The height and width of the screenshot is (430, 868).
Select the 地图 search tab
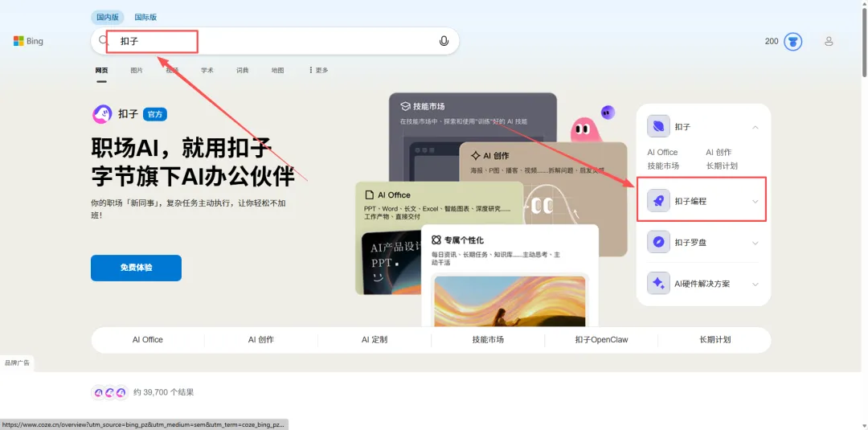[x=277, y=70]
